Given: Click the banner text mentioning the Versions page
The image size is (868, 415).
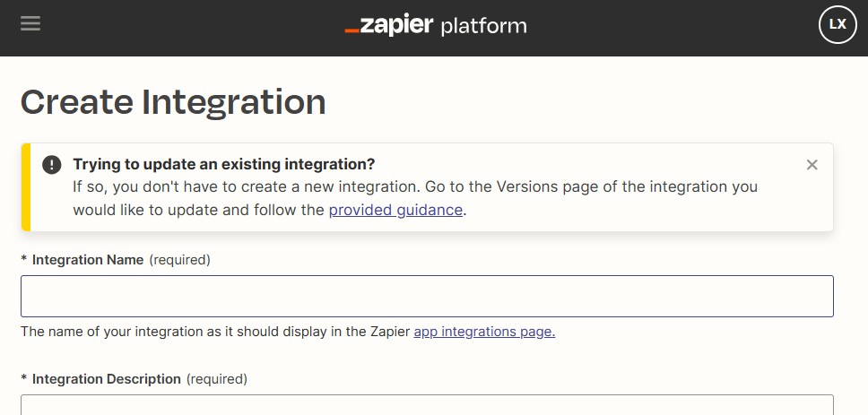Looking at the screenshot, I should pyautogui.click(x=415, y=187).
